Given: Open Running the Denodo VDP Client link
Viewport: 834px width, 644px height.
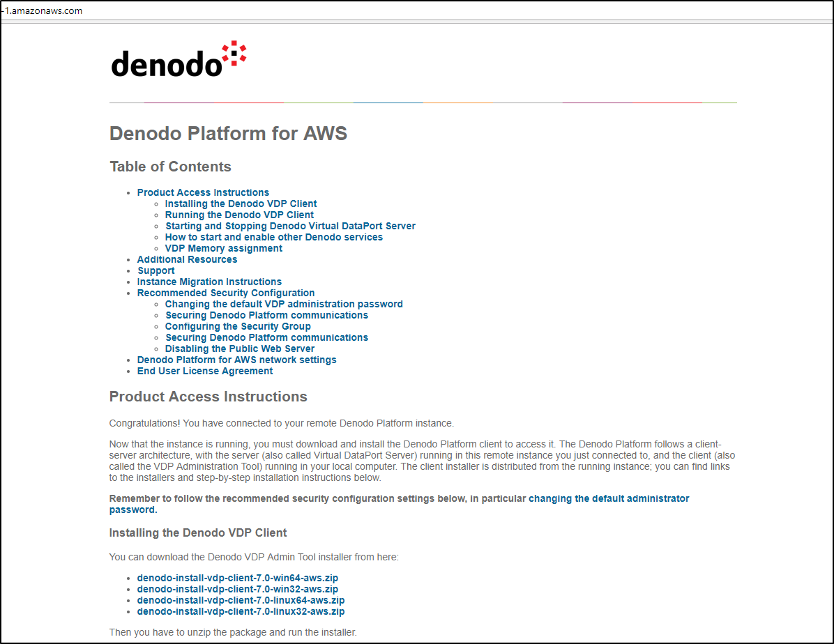Looking at the screenshot, I should tap(238, 215).
